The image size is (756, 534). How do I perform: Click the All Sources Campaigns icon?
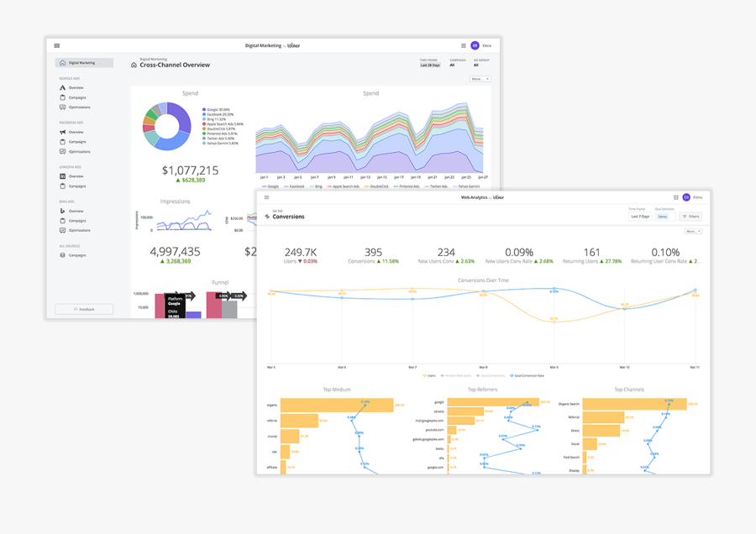pos(63,255)
